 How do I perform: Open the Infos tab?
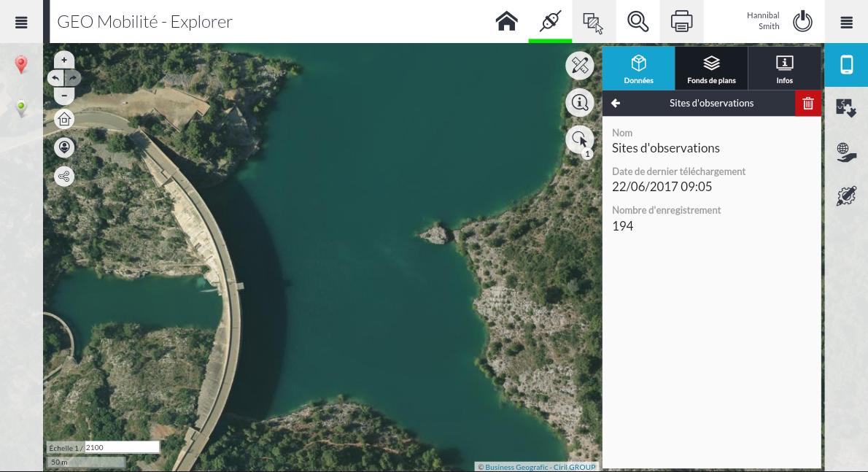(784, 69)
